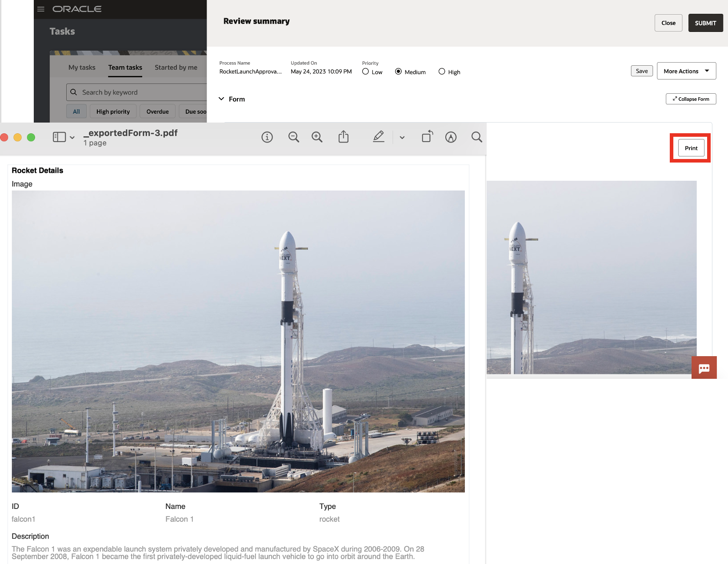Click the rocket image in the form preview
The image size is (728, 564).
[x=592, y=278]
